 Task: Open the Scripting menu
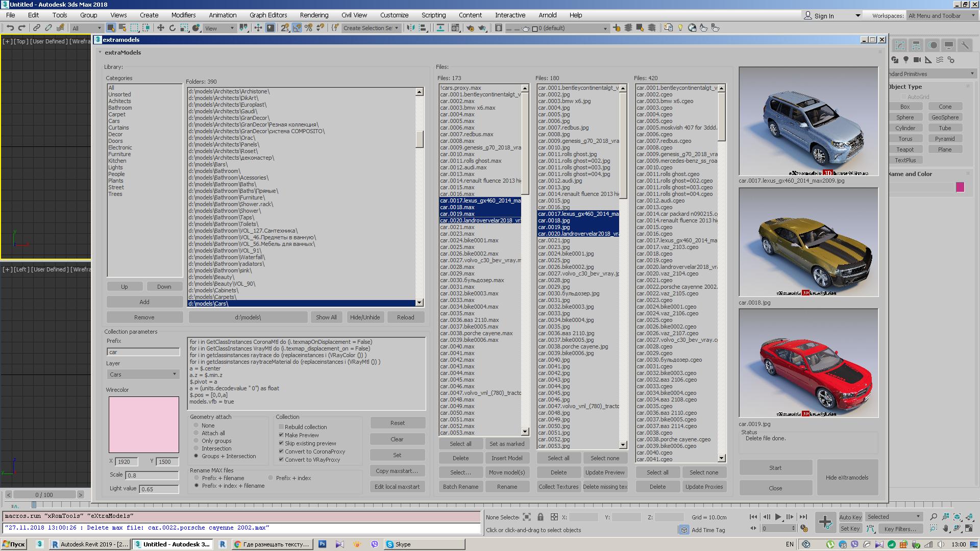point(433,15)
